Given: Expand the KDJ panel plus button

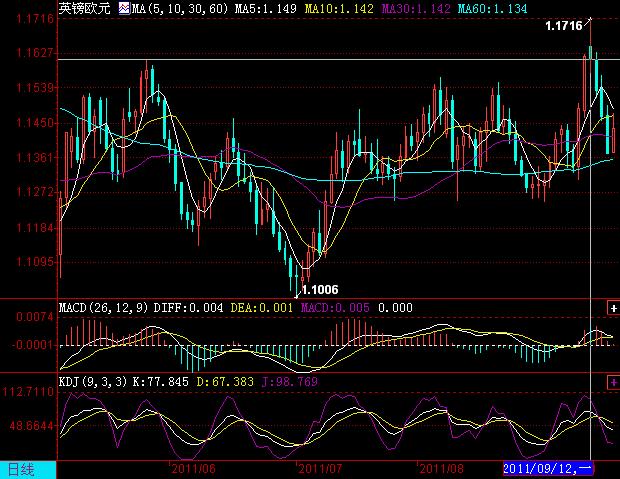Looking at the screenshot, I should tap(613, 382).
